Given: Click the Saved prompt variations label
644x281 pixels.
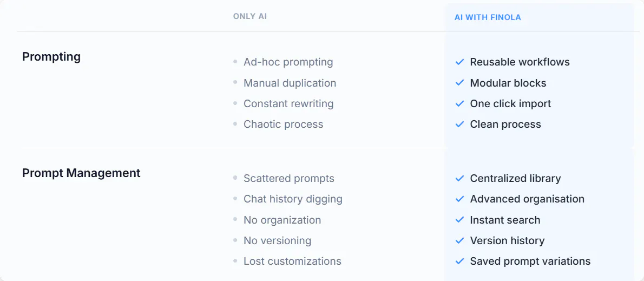Looking at the screenshot, I should (530, 261).
